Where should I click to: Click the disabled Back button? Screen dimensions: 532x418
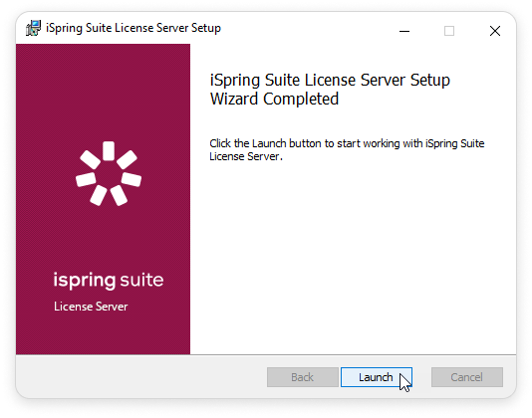(302, 377)
